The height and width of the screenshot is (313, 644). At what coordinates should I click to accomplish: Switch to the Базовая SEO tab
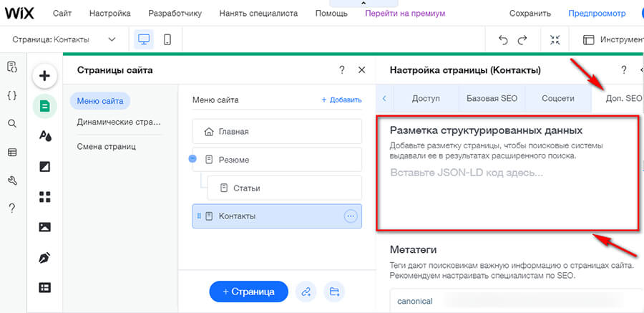click(492, 98)
